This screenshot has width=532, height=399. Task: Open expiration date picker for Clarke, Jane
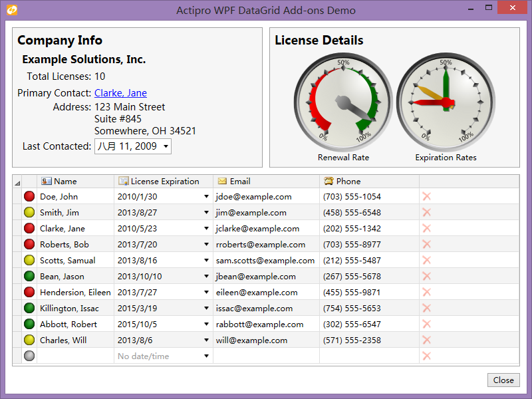(x=206, y=228)
